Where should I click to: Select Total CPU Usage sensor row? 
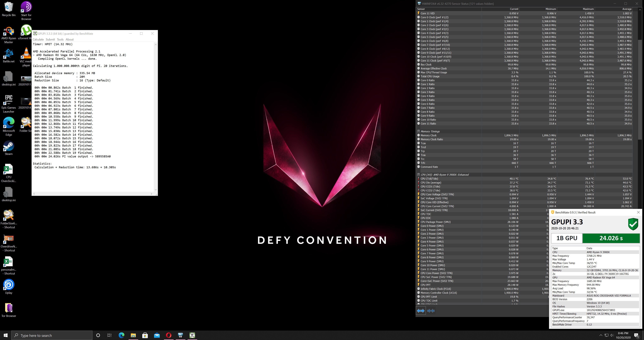point(524,76)
